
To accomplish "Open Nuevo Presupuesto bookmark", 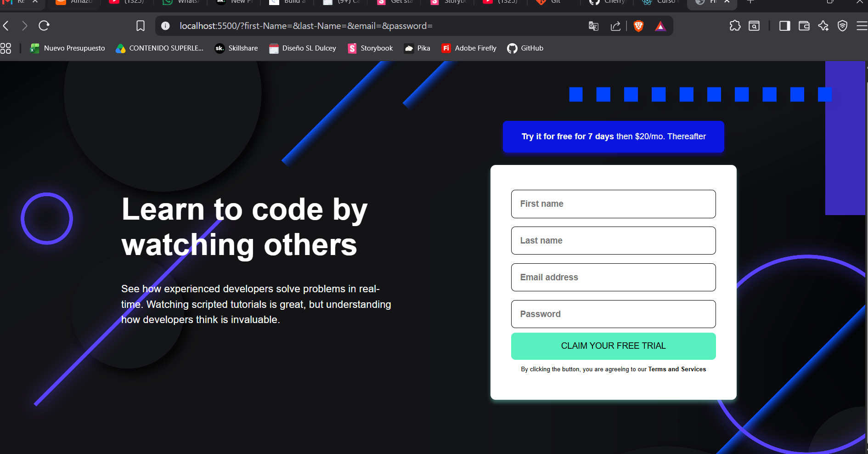I will [x=68, y=48].
